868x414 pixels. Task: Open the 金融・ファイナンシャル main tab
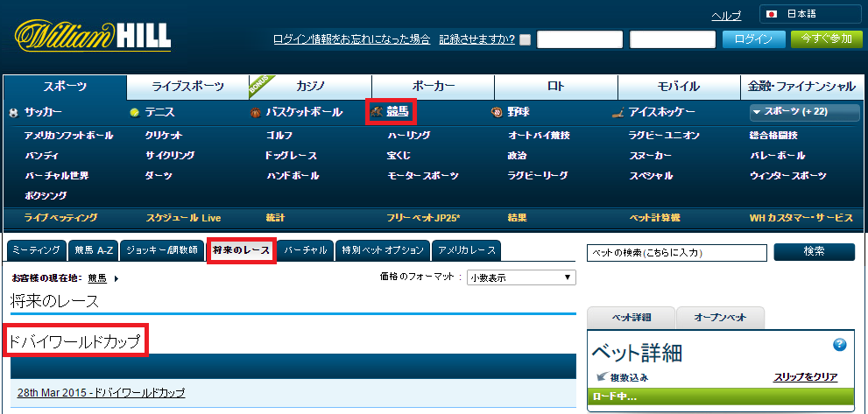801,87
